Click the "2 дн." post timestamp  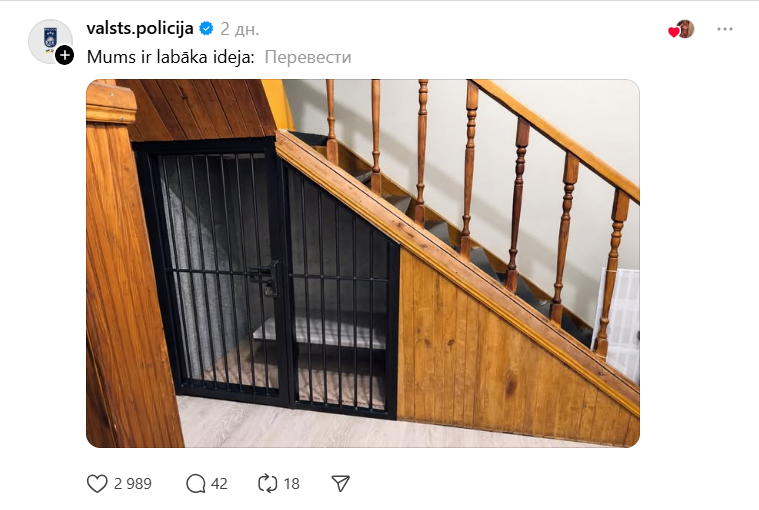[240, 29]
